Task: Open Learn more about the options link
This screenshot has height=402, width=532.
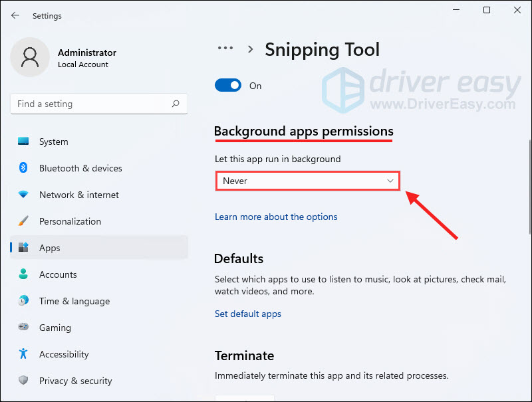Action: (276, 217)
